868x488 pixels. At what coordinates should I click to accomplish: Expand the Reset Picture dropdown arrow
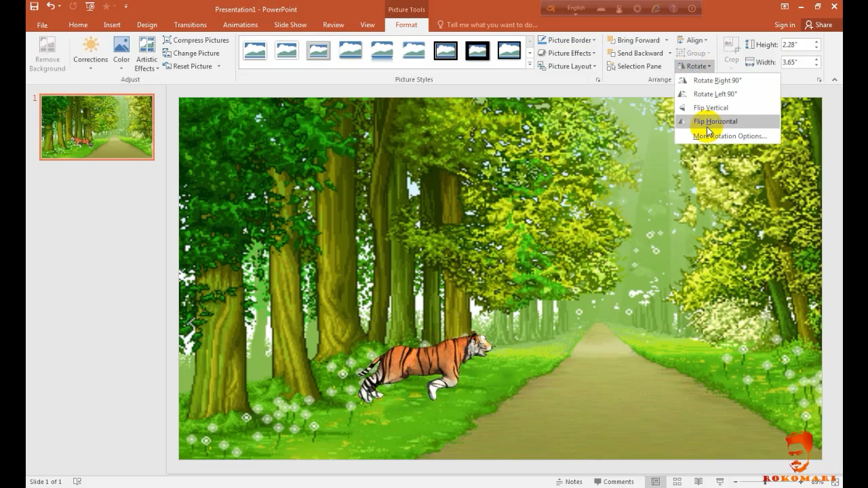coord(219,66)
